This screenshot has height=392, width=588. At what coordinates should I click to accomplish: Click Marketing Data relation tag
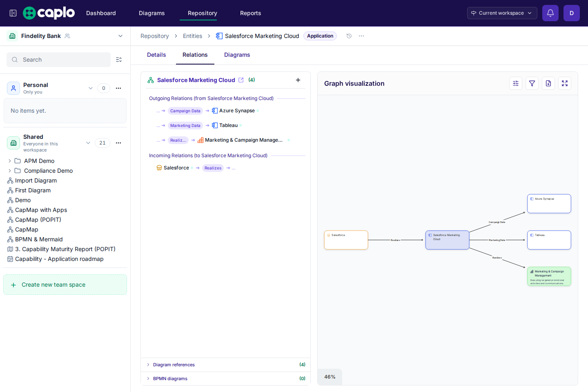click(185, 125)
